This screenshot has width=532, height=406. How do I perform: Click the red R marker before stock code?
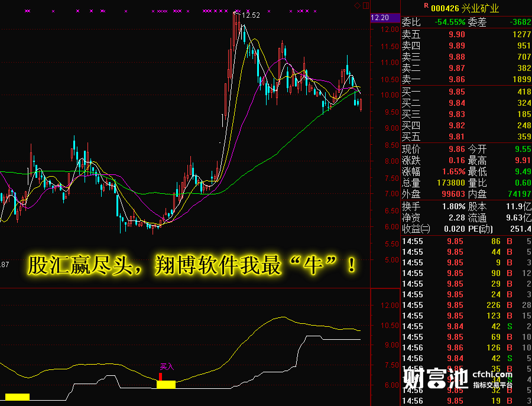click(x=426, y=5)
